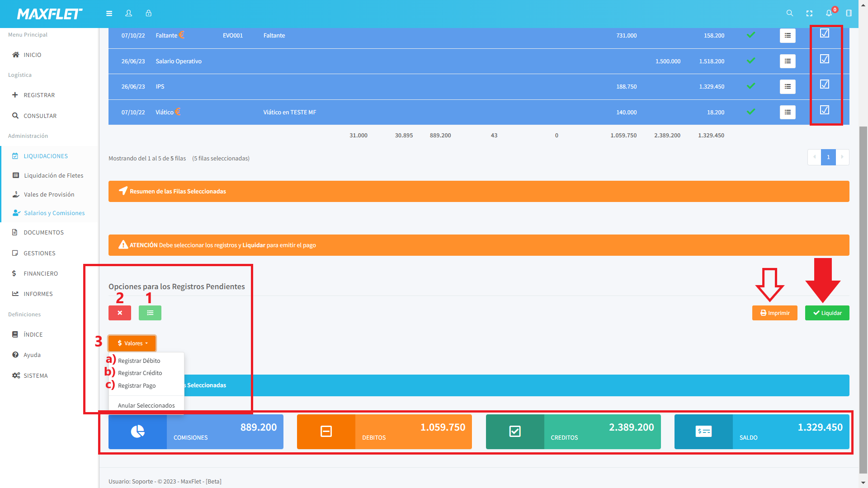This screenshot has width=868, height=488.
Task: Uncheck the Salario Operativo row checkbox
Action: tap(825, 59)
